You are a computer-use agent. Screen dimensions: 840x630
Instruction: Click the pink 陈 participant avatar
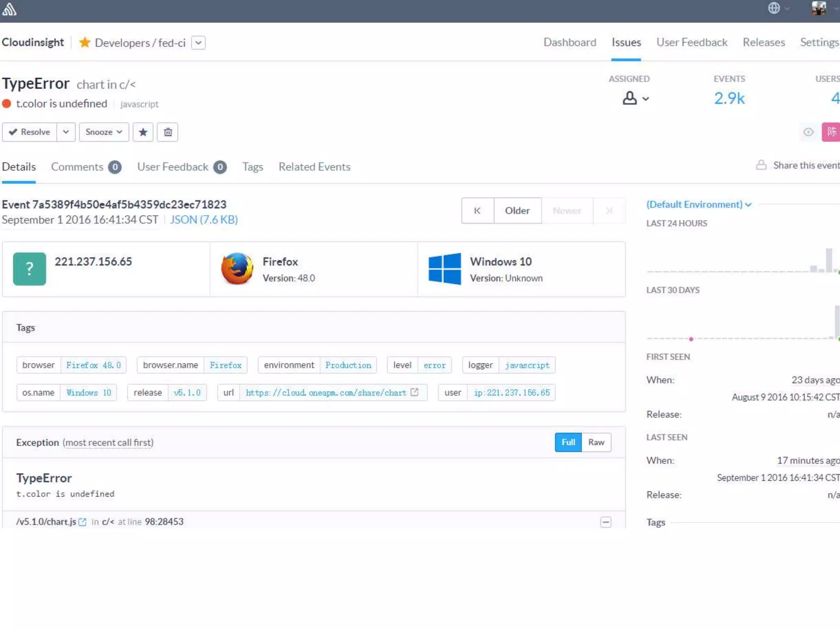pos(831,132)
